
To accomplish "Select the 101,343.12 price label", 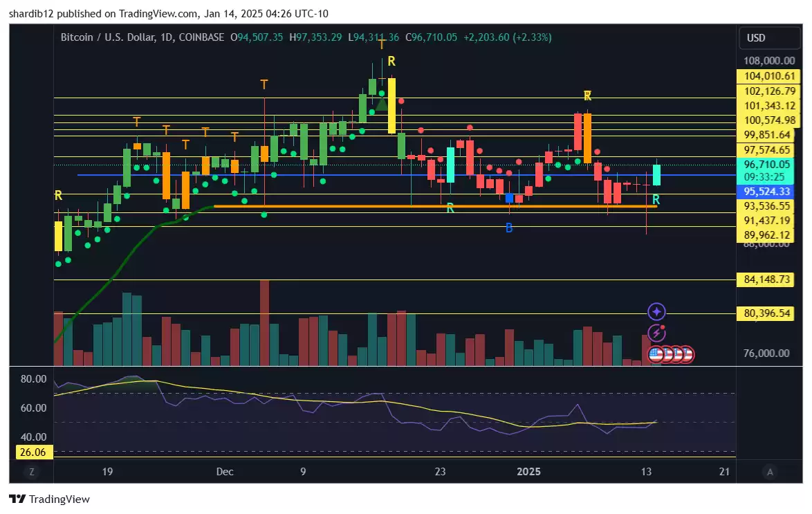I will [x=769, y=106].
